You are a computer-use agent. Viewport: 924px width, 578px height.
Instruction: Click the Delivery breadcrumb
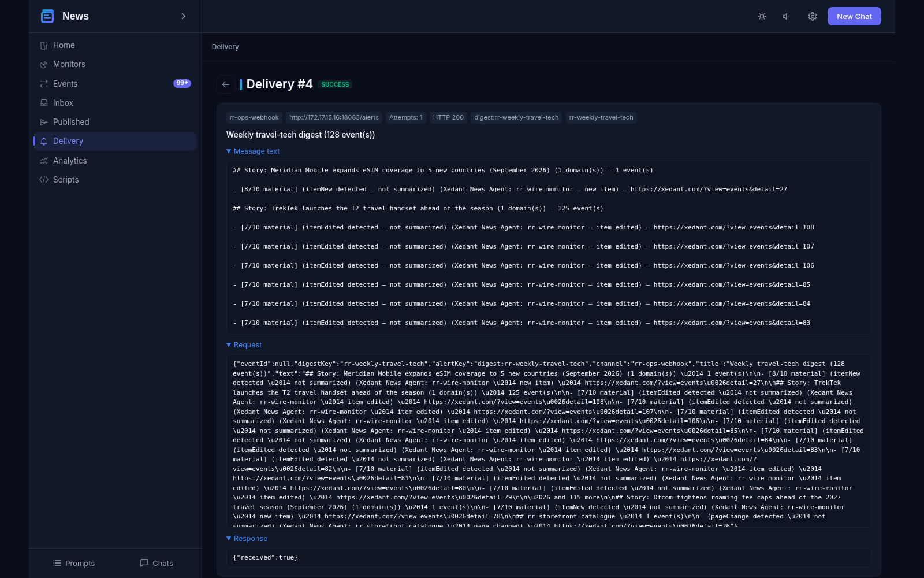point(225,47)
